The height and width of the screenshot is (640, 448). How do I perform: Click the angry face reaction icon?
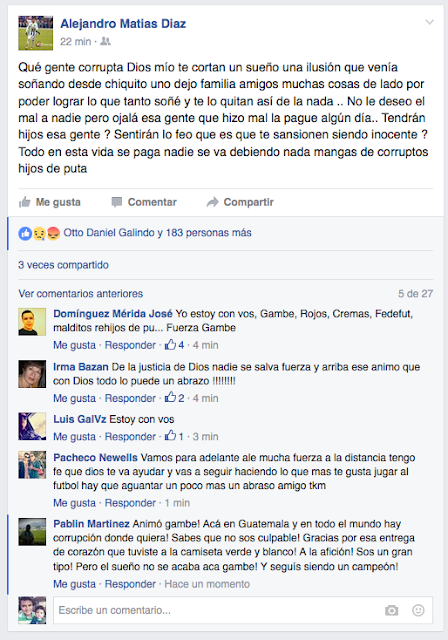coord(53,233)
